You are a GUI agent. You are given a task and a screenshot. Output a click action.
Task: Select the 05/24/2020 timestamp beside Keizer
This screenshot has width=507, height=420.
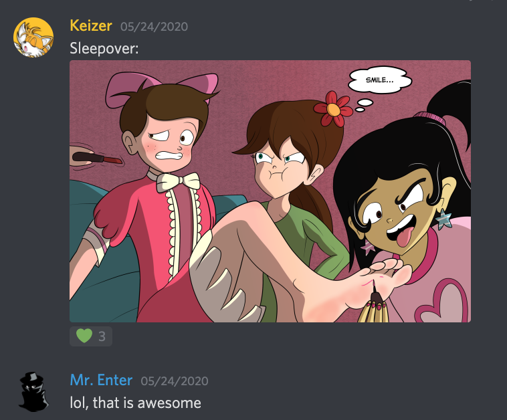point(154,27)
